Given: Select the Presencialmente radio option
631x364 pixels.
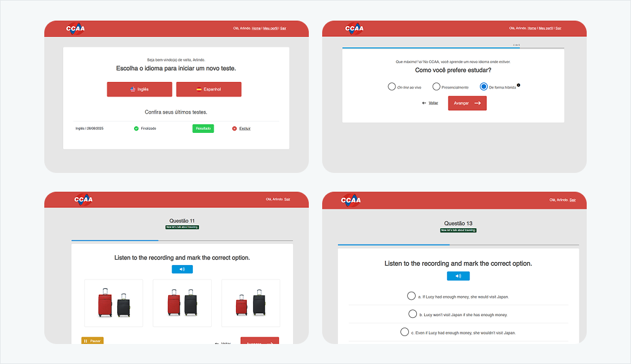Looking at the screenshot, I should (436, 87).
